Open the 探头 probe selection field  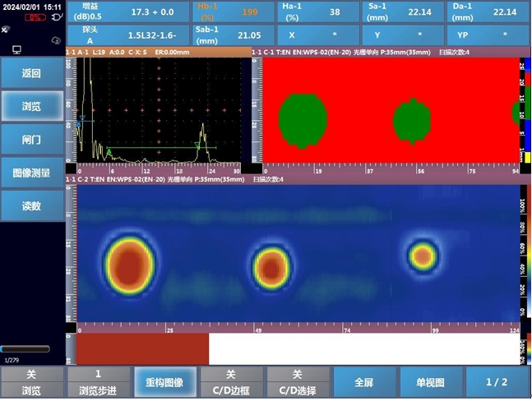tap(130, 35)
